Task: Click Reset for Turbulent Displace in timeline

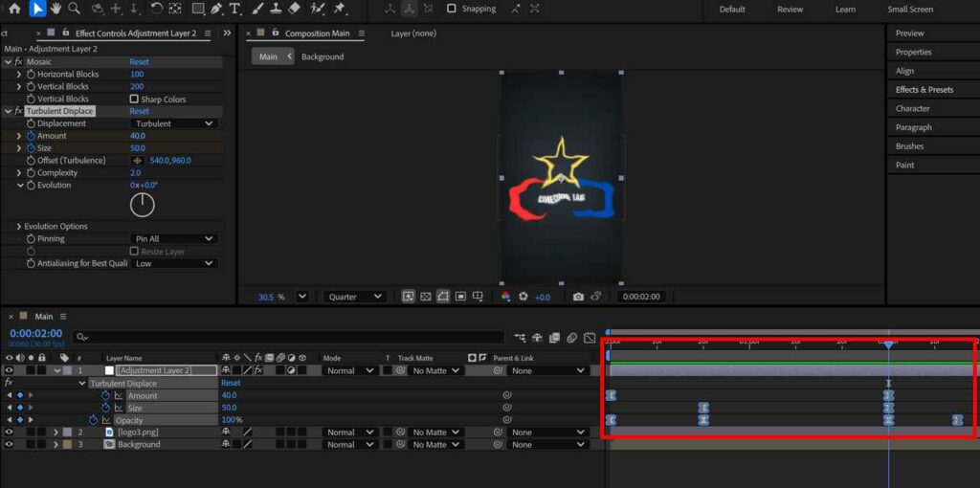Action: [x=231, y=383]
